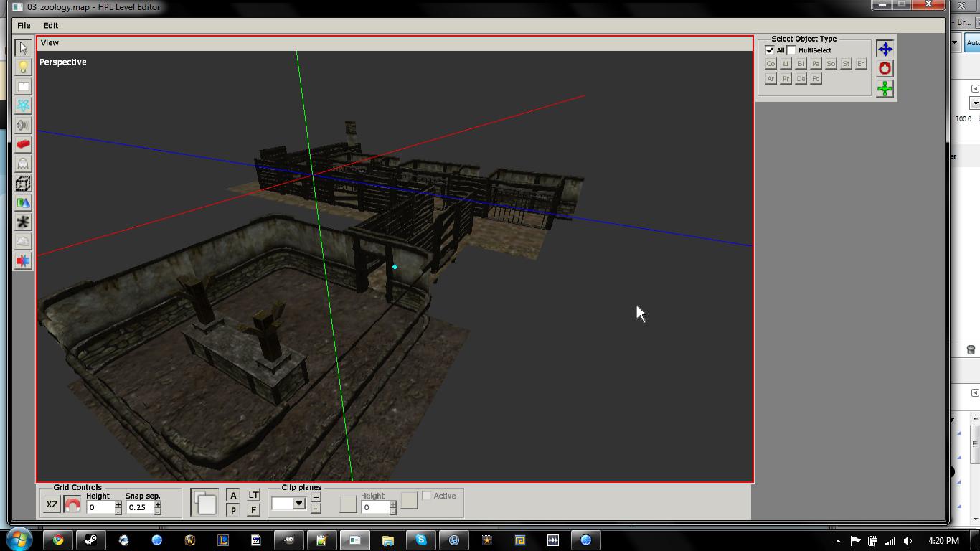
Task: Open the Edit menu
Action: [51, 25]
